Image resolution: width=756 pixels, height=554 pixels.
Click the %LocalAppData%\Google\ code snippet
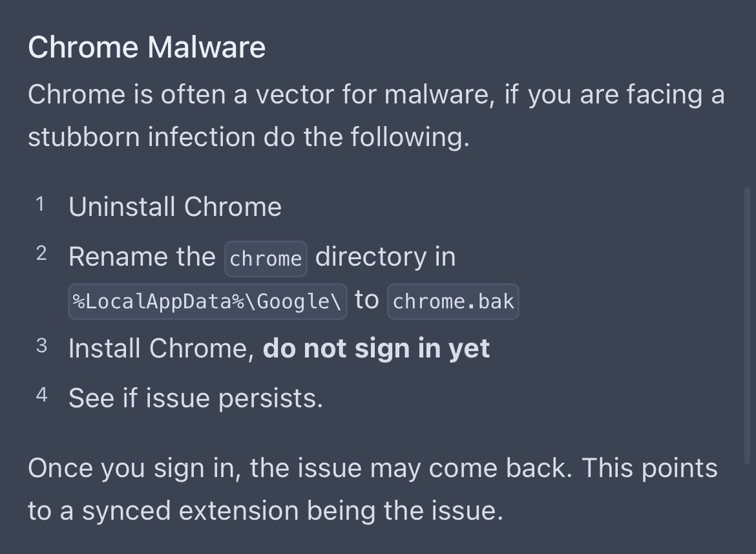(207, 302)
